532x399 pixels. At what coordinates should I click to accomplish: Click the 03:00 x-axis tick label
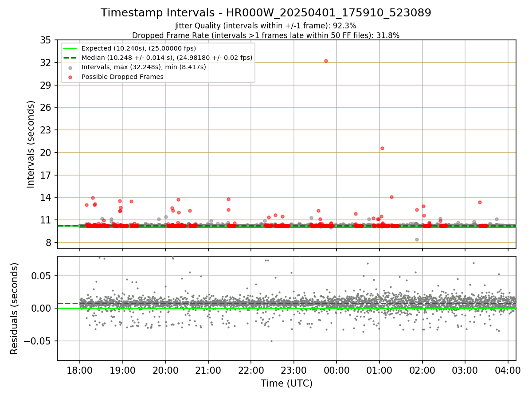point(465,370)
